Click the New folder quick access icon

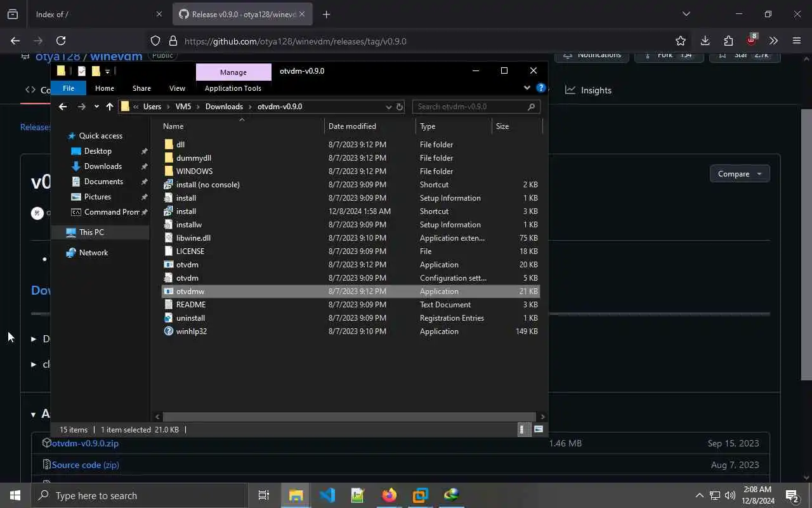click(x=96, y=71)
